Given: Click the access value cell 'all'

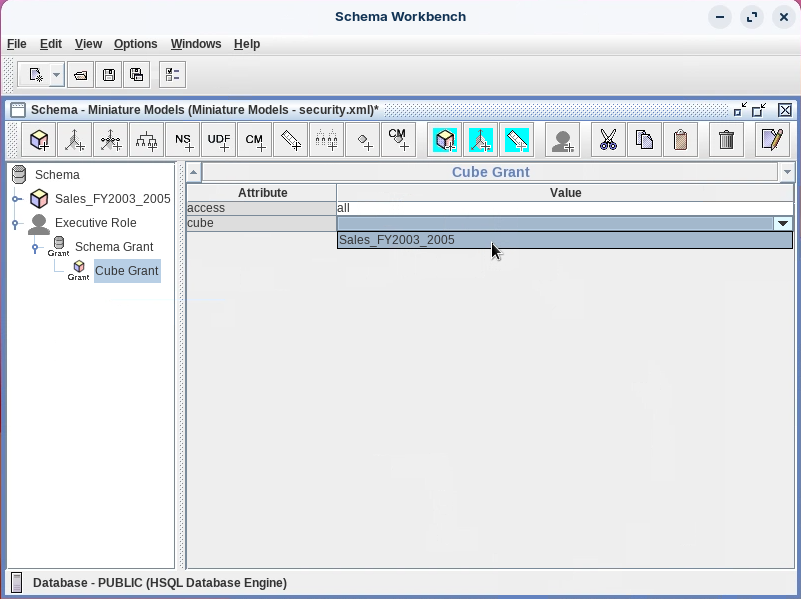Looking at the screenshot, I should [564, 208].
